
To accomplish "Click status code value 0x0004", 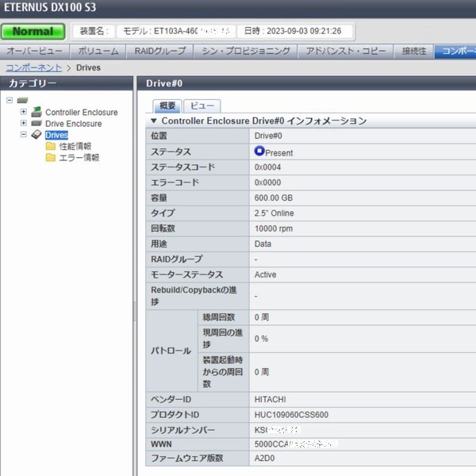I will 267,167.
